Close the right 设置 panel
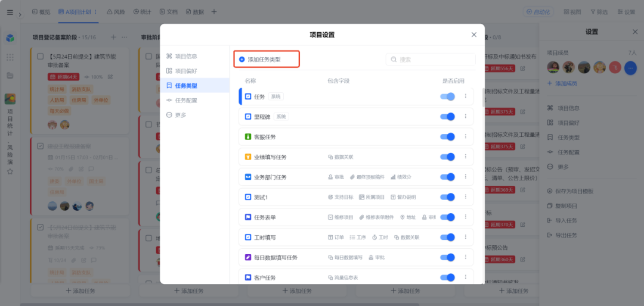This screenshot has height=306, width=644. [635, 32]
